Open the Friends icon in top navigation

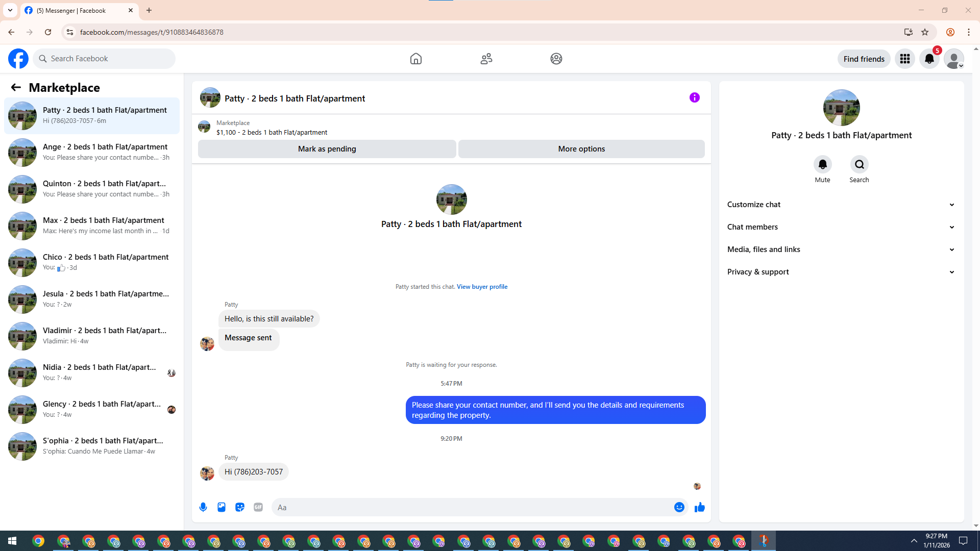486,59
